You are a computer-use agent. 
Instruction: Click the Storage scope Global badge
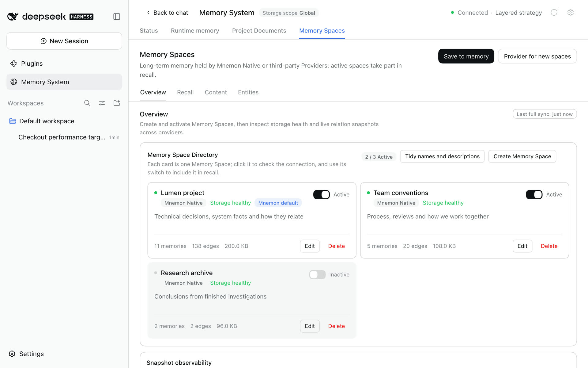(289, 13)
